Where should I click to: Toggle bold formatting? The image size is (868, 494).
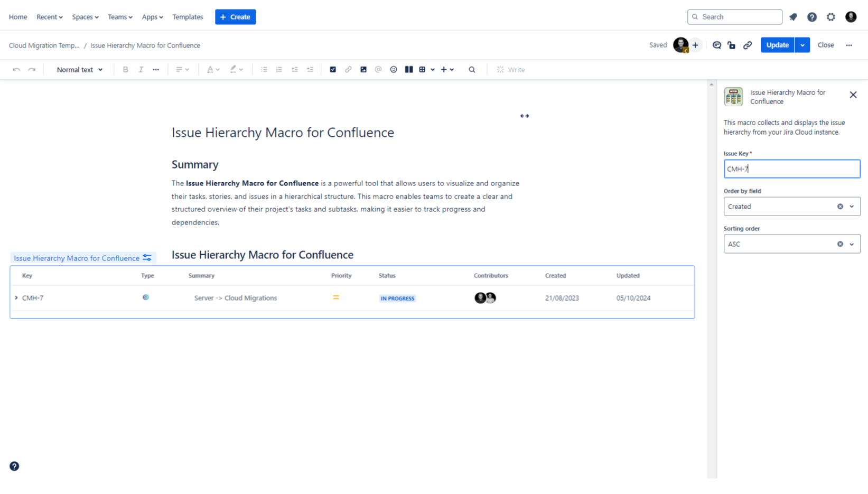coord(126,69)
